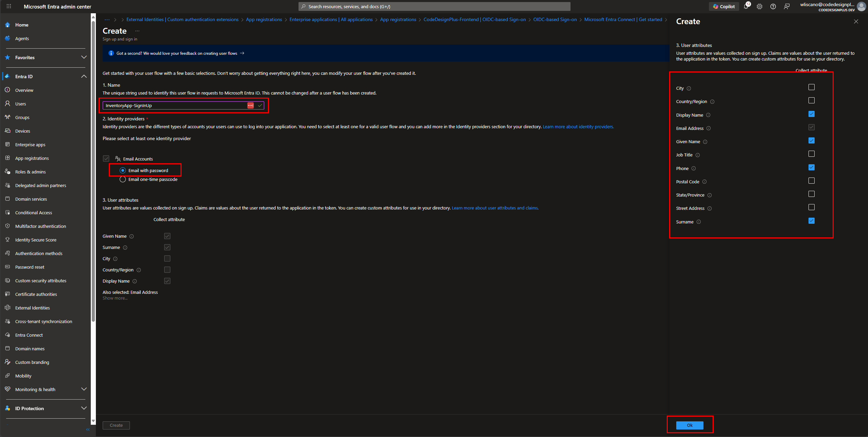This screenshot has height=437, width=868.
Task: Click the Agents icon in sidebar
Action: click(x=8, y=38)
